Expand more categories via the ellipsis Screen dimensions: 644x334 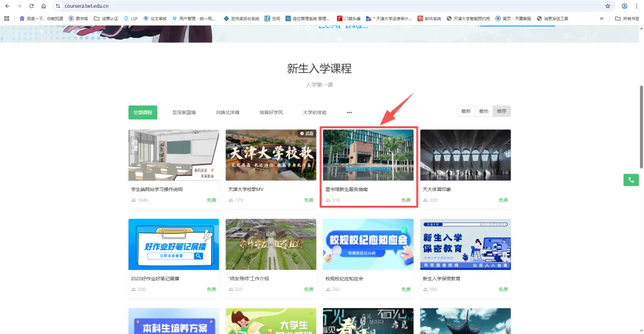click(349, 112)
